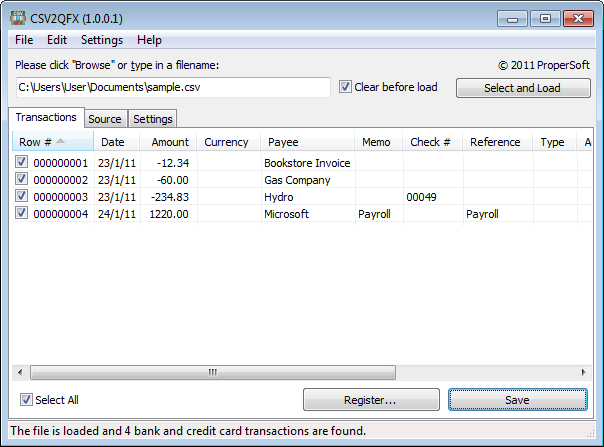
Task: Click the CSV filename input field
Action: coord(172,87)
